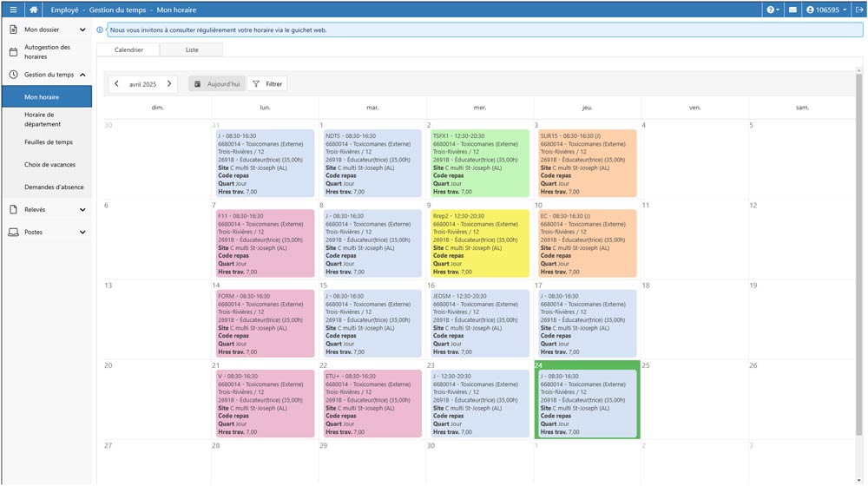Click the day number 30 in last row

(431, 445)
